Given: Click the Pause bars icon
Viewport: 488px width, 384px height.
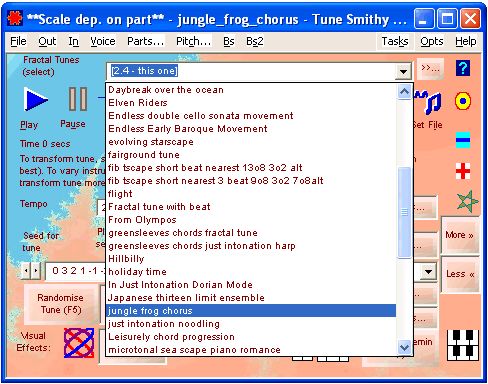Looking at the screenshot, I should 78,99.
